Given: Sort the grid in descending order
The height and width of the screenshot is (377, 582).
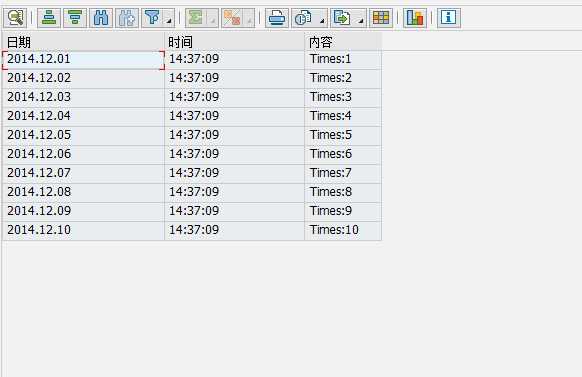Looking at the screenshot, I should pyautogui.click(x=75, y=18).
